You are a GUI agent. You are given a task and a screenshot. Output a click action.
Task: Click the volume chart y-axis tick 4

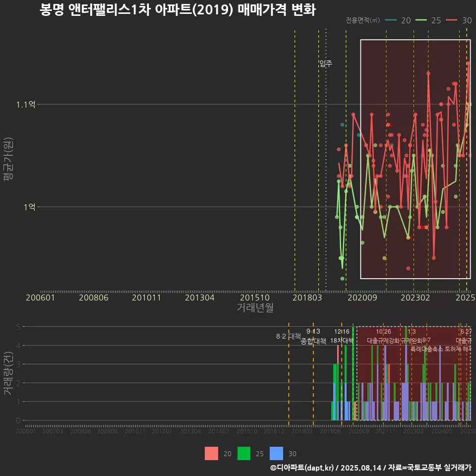[x=18, y=346]
